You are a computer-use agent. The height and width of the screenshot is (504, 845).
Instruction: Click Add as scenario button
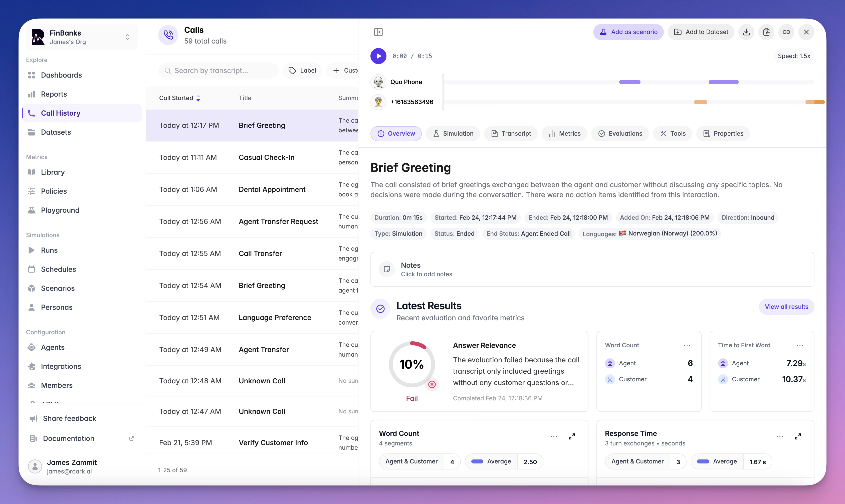point(628,32)
